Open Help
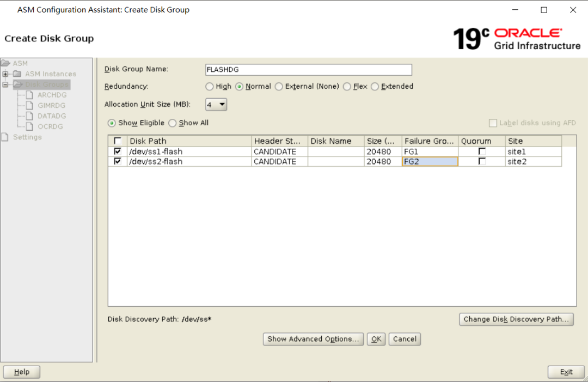Viewport: 588px width, 382px height. pos(22,372)
